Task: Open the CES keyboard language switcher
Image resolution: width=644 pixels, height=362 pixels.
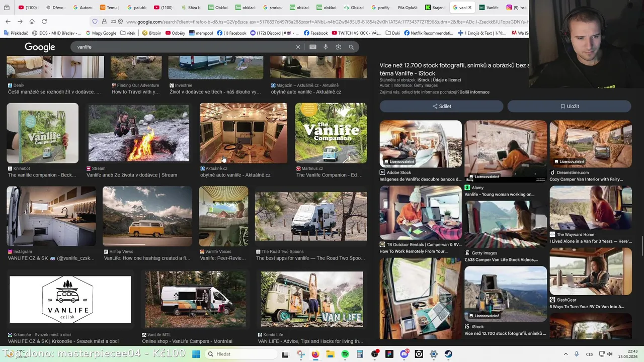Action: tap(589, 354)
